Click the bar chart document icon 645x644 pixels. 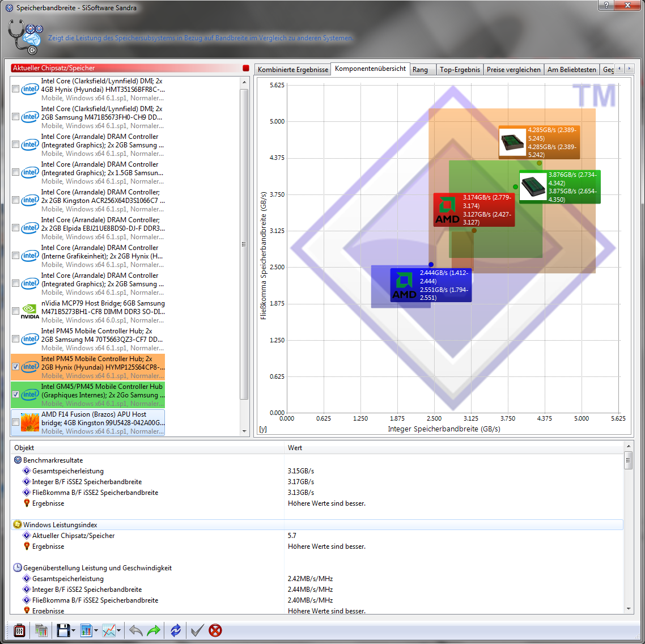86,630
